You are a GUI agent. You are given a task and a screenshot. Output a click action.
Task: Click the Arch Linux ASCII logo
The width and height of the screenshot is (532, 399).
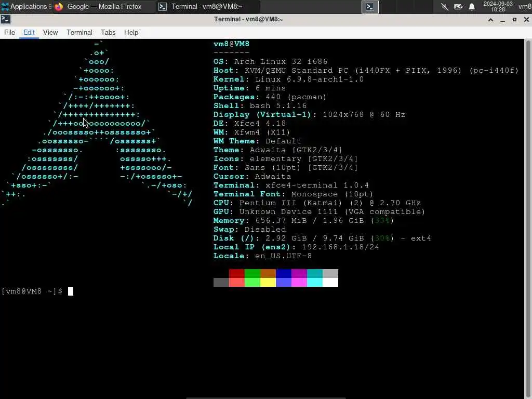97,123
